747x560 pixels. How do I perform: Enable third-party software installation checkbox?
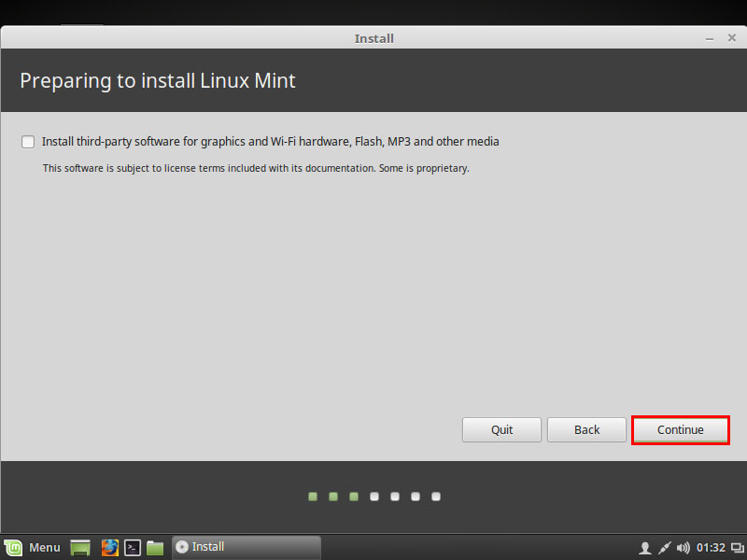tap(28, 142)
